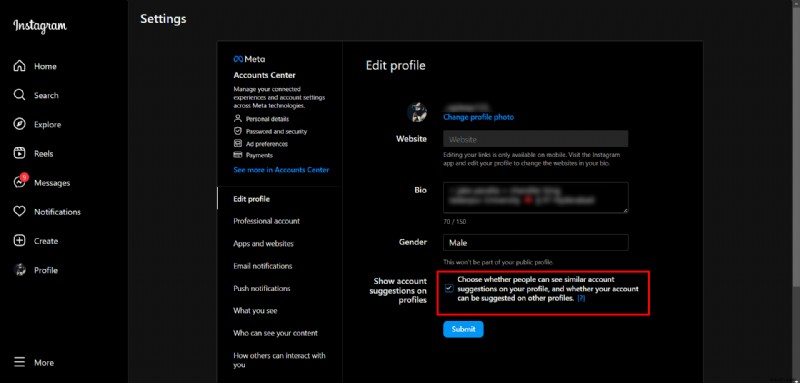Click the Create plus icon
800x383 pixels.
(x=19, y=241)
